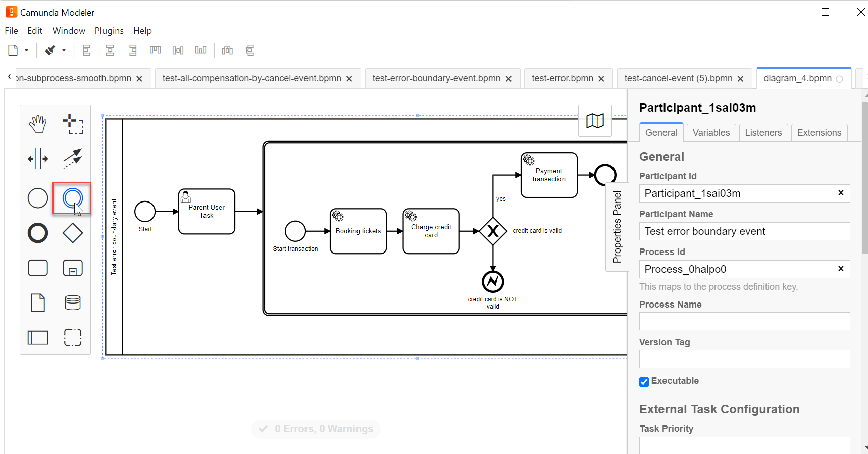Expand the edit tool dropdown arrow
Image resolution: width=868 pixels, height=454 pixels.
(x=64, y=51)
